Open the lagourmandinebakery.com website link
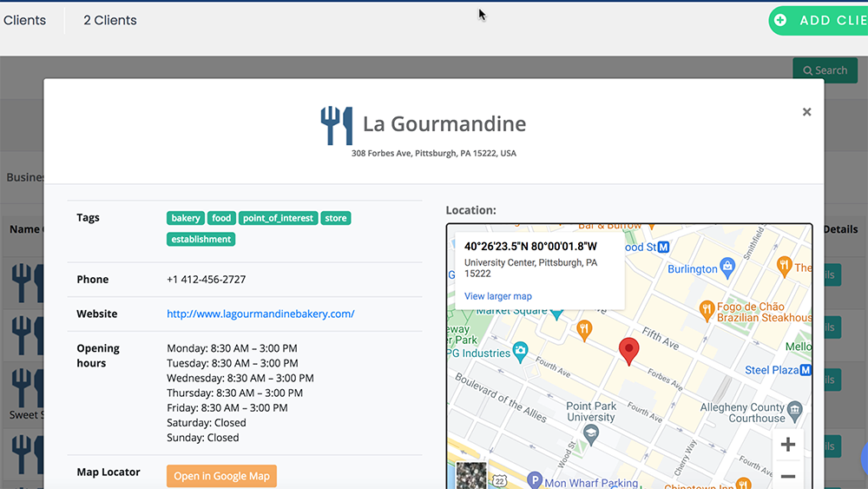The image size is (868, 489). point(260,314)
